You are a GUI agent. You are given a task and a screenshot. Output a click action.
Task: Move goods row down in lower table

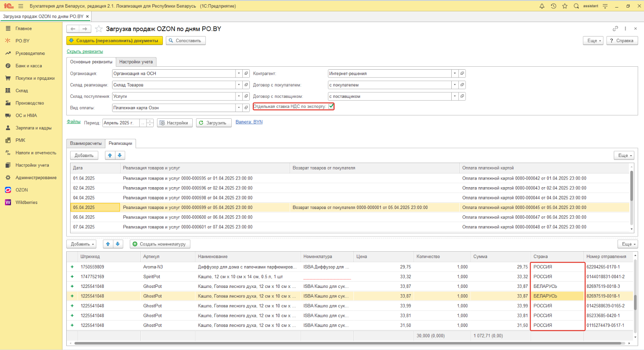118,244
